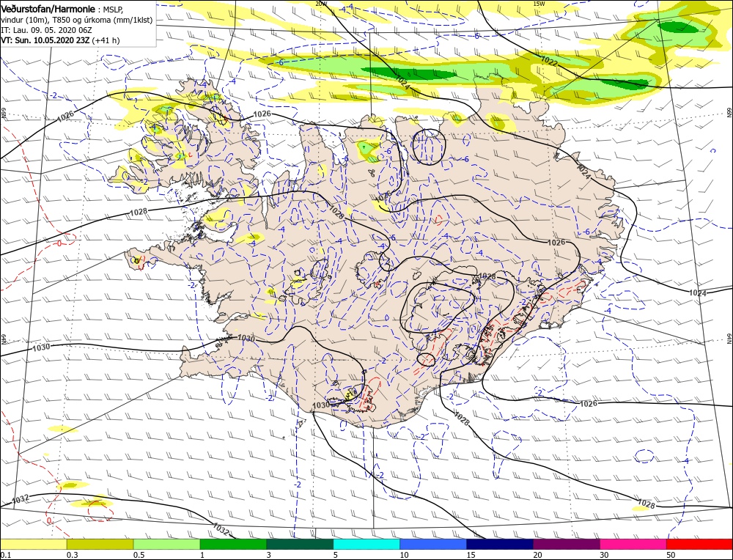Select the 'vindur (10m), T850 og úrkoma' line
The image size is (733, 560).
[76, 20]
